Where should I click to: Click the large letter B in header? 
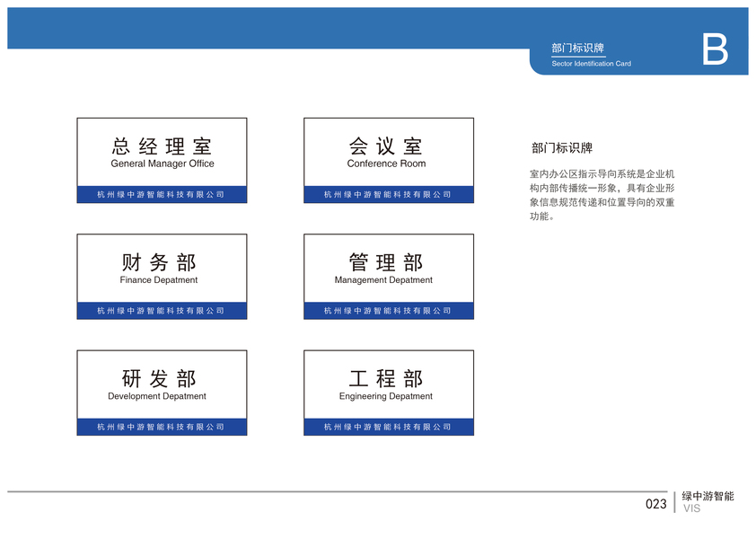tap(715, 49)
